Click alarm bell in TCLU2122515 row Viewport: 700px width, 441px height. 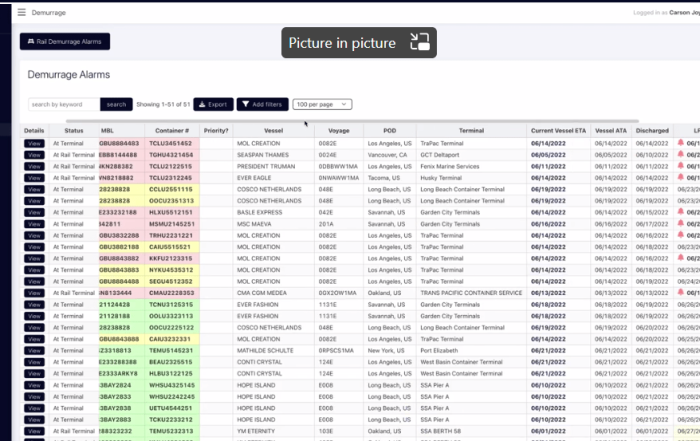point(680,166)
